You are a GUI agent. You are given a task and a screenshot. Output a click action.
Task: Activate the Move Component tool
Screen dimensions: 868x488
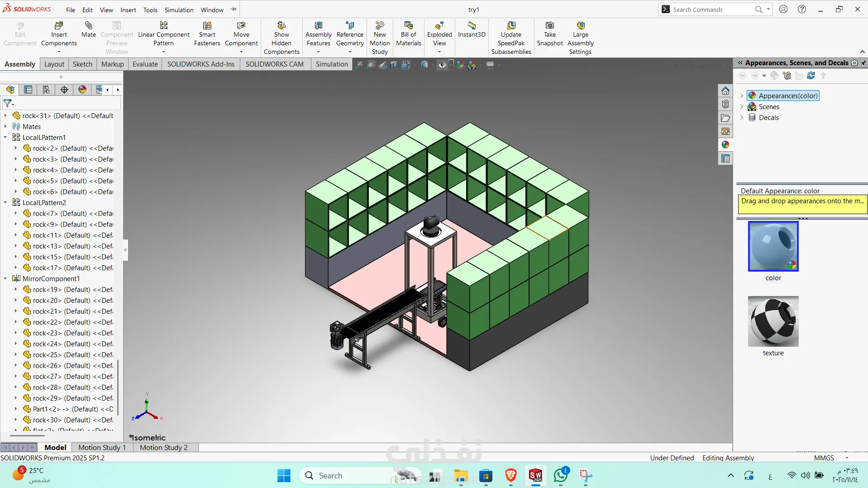[x=241, y=34]
